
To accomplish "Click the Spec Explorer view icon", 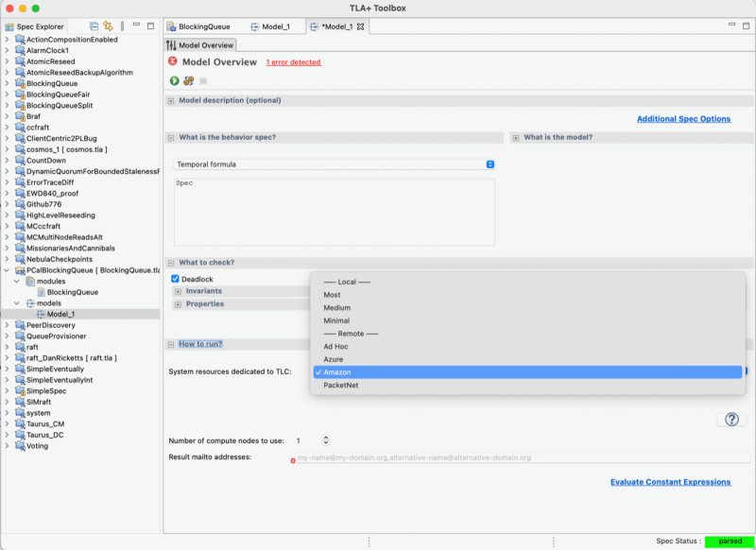I will coord(9,26).
